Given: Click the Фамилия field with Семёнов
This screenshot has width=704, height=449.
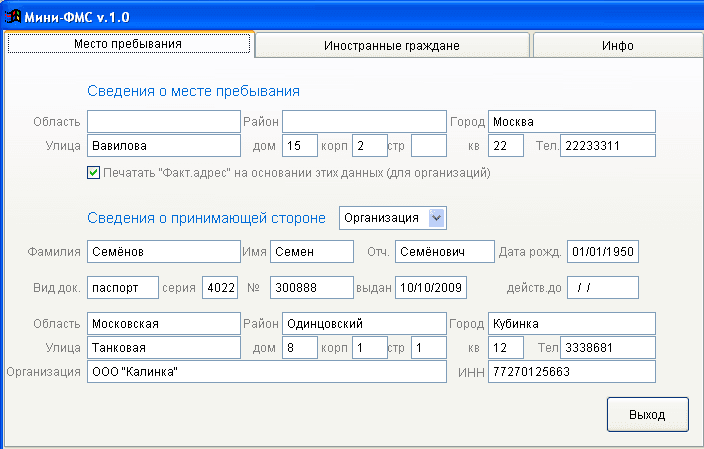Looking at the screenshot, I should 164,251.
